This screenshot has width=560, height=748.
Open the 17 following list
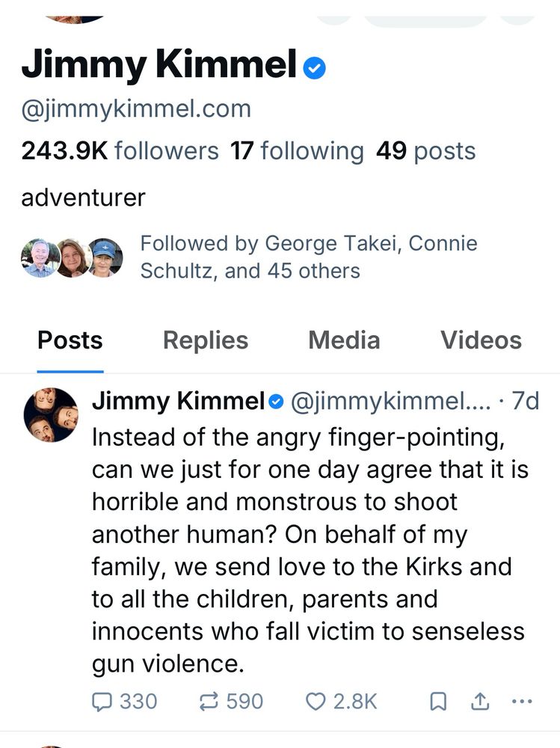[297, 151]
